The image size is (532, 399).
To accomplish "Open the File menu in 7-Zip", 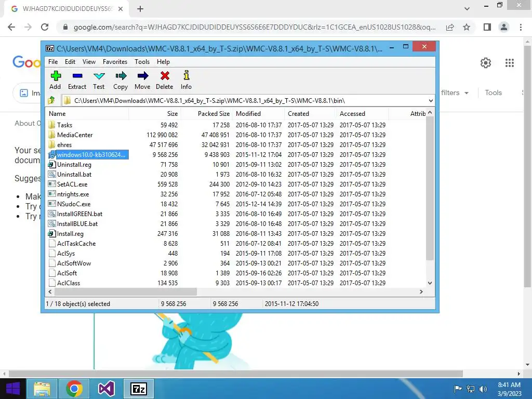I will [x=53, y=62].
